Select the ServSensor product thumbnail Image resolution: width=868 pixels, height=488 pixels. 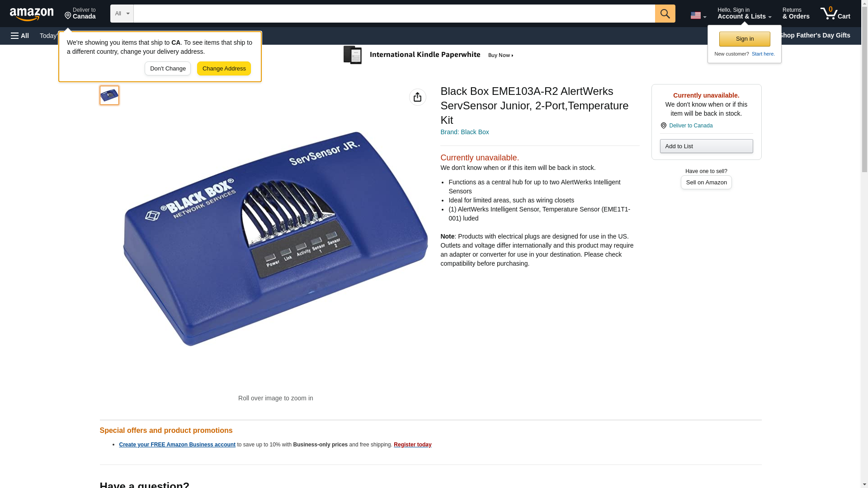[109, 95]
